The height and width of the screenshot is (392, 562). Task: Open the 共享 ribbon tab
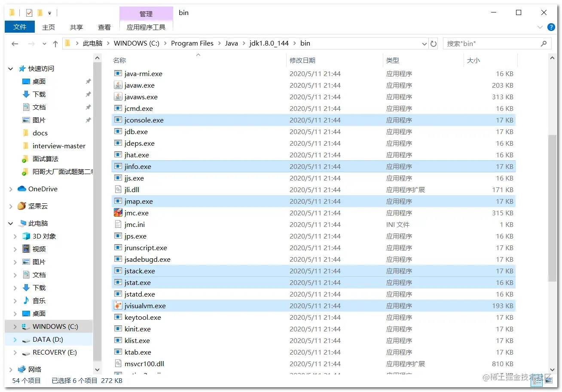pos(76,27)
